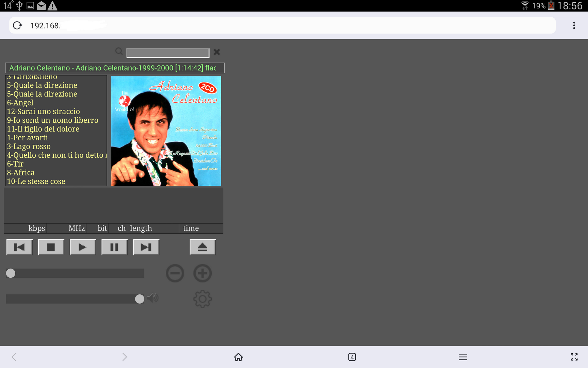
Task: Select track "9-Io sond un uomo liberro"
Action: point(53,120)
